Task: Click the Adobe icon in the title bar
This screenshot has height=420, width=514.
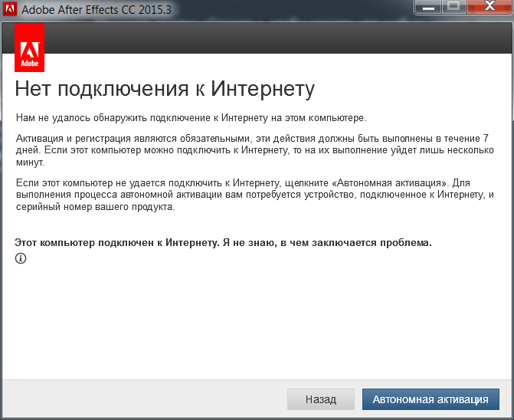Action: click(x=9, y=9)
